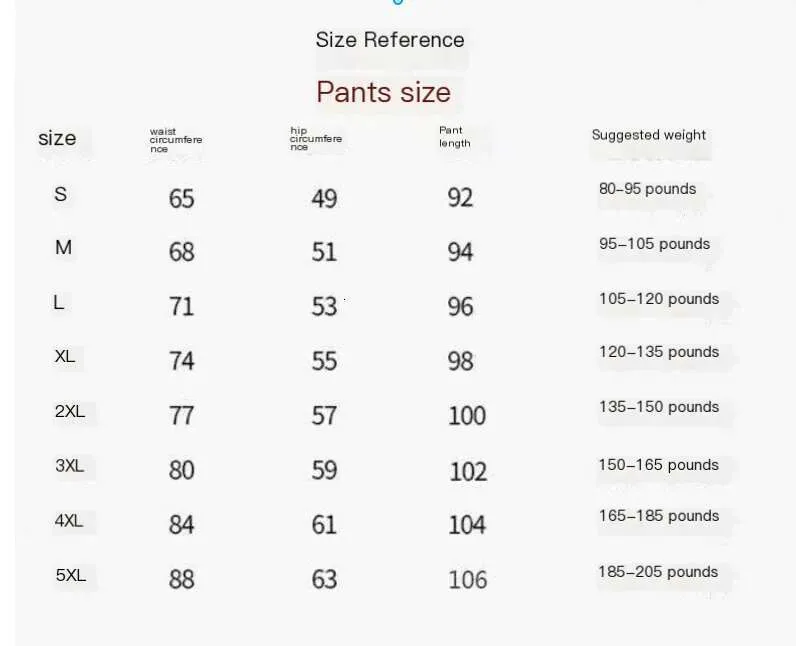Select the '120-135 pounds' weight cell
Screen dimensions: 796x646
[x=659, y=352]
